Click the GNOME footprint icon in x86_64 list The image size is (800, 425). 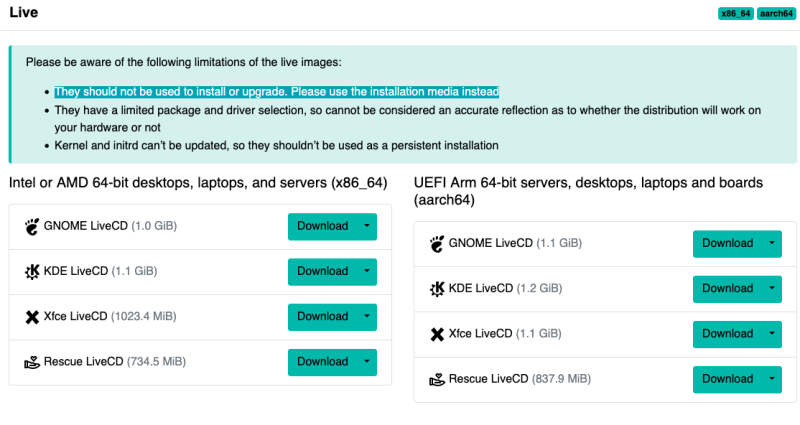[x=31, y=226]
